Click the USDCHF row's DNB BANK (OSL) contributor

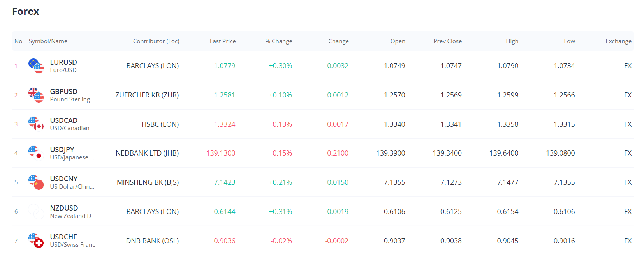click(152, 241)
